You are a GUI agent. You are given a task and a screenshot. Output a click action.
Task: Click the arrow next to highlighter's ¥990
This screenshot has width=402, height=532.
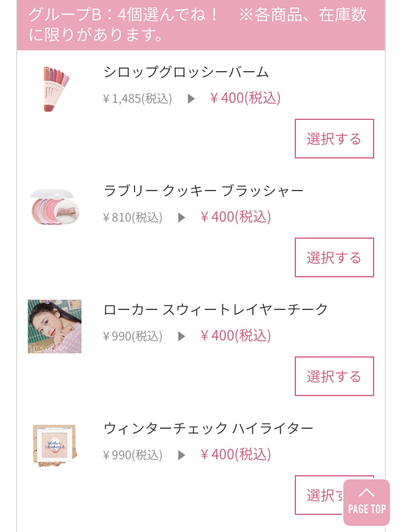(181, 455)
